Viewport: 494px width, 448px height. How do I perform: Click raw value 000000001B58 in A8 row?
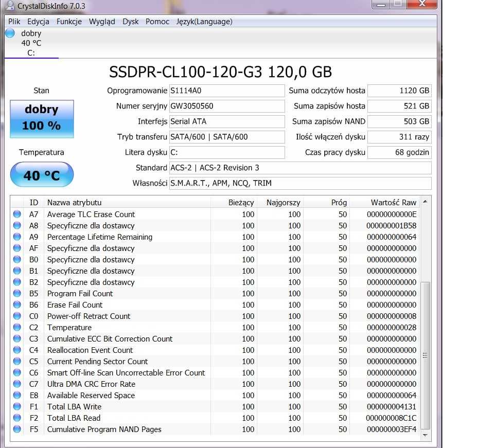click(x=391, y=226)
